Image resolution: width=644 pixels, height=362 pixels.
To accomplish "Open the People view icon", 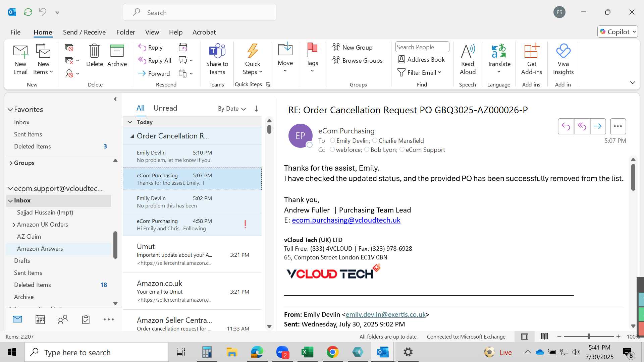I will [63, 319].
